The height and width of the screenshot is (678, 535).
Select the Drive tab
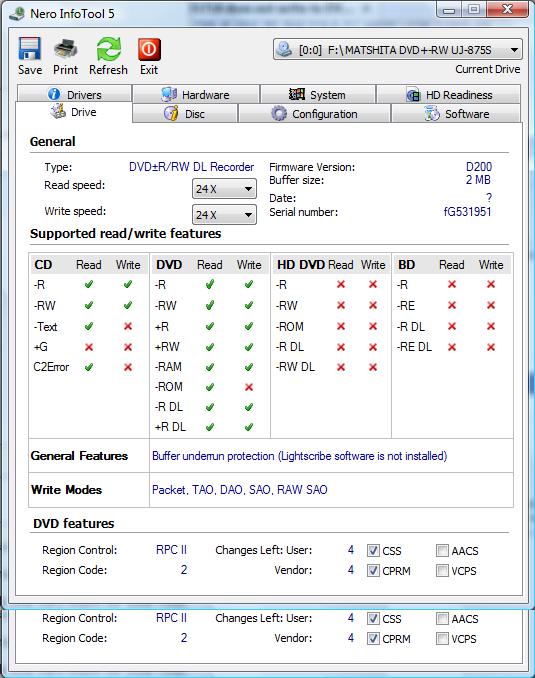coord(74,112)
